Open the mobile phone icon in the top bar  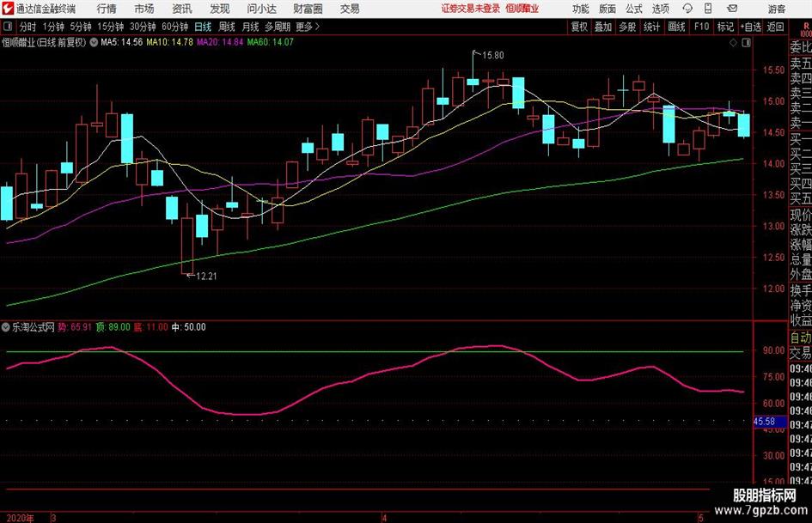(x=708, y=9)
